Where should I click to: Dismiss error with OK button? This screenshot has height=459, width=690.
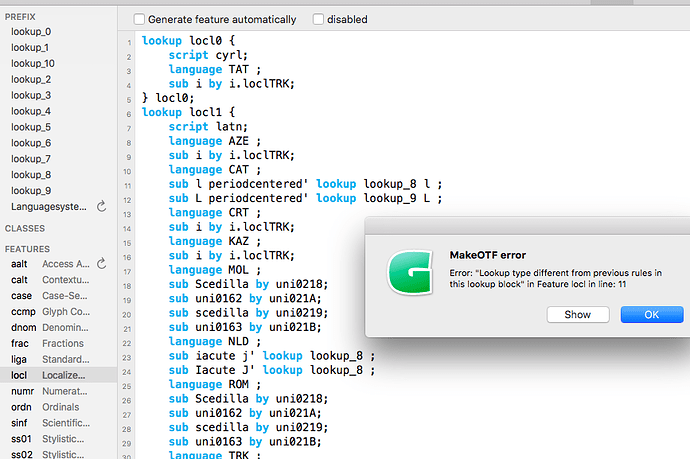(652, 314)
